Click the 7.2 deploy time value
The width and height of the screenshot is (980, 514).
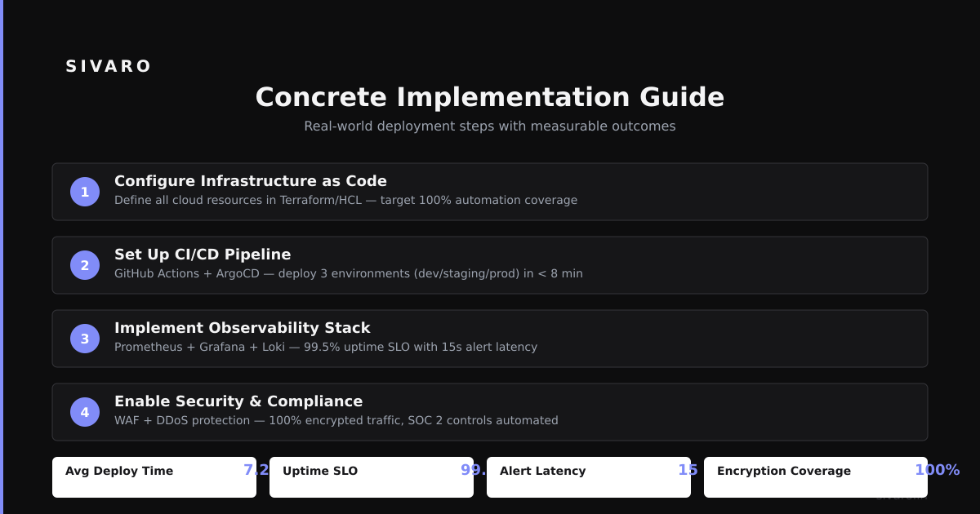(x=256, y=470)
